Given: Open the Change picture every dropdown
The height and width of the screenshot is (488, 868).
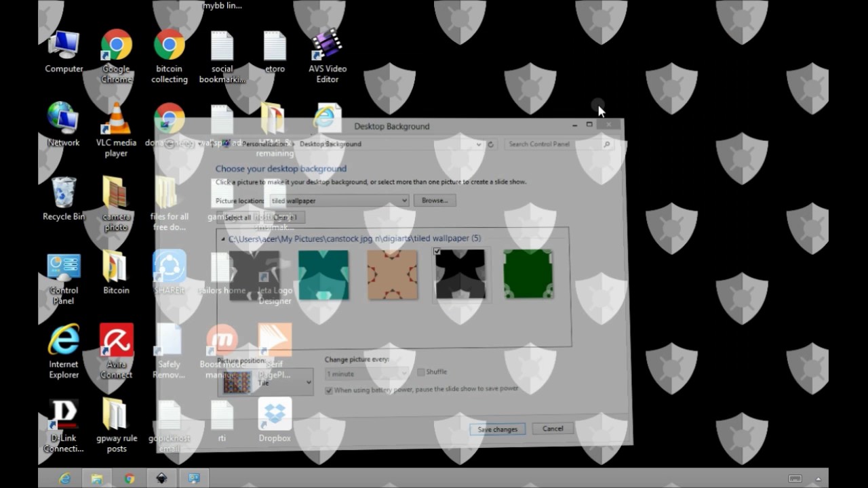Looking at the screenshot, I should (x=367, y=373).
